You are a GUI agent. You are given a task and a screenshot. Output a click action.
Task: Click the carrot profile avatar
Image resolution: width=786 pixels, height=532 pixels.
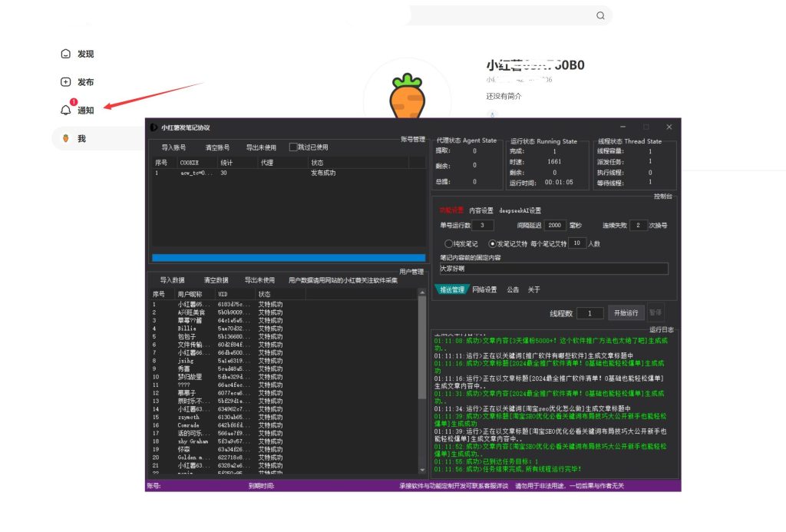407,96
